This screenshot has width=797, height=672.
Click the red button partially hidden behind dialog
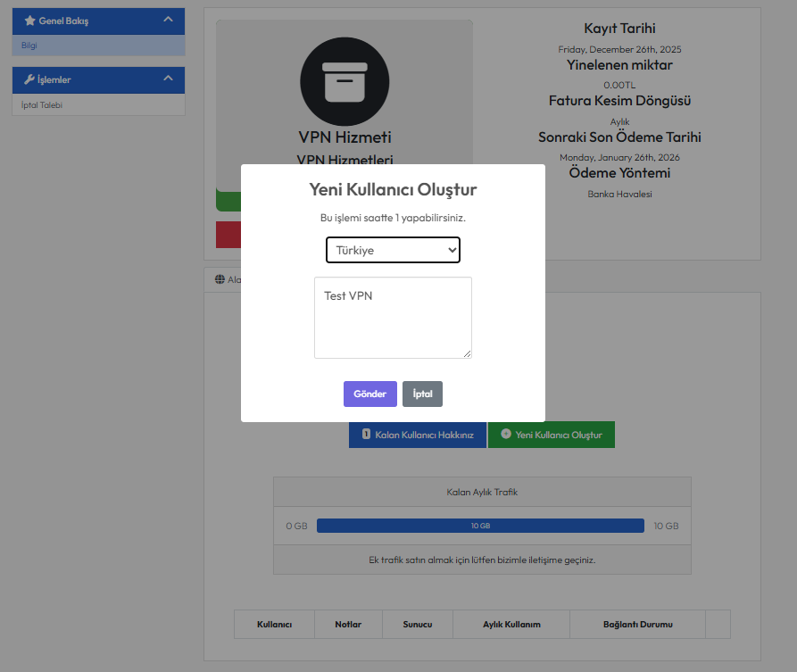point(228,234)
